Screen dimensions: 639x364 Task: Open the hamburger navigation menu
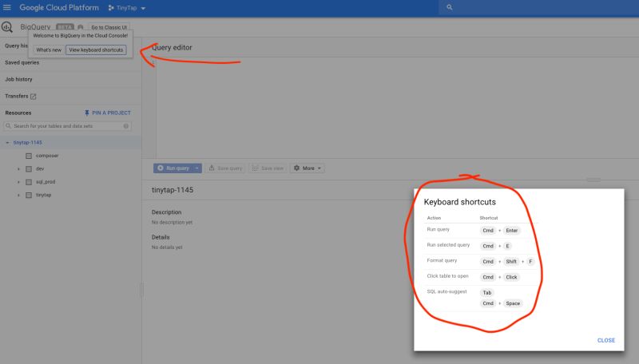pos(7,7)
